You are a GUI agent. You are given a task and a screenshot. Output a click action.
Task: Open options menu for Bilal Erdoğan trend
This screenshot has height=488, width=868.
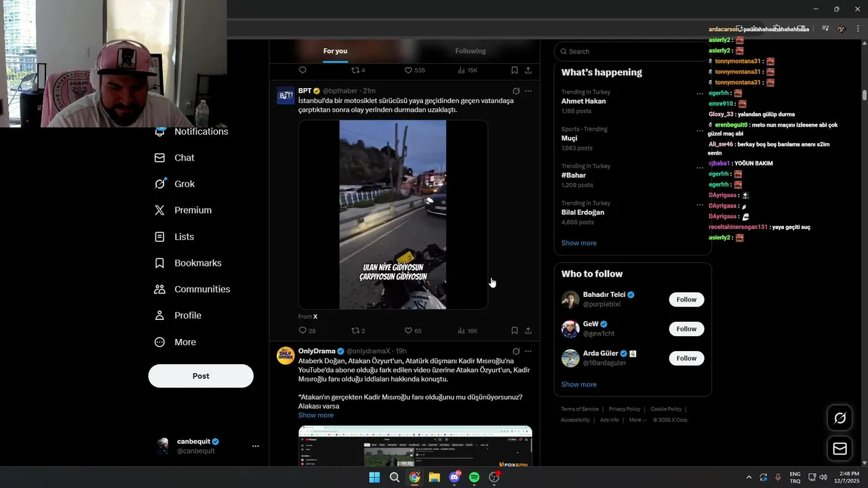pos(700,205)
